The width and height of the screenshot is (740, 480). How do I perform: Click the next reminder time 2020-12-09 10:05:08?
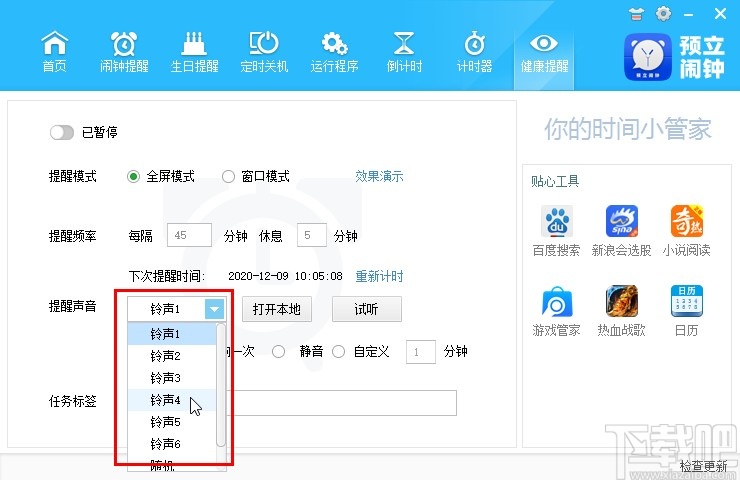pyautogui.click(x=285, y=276)
